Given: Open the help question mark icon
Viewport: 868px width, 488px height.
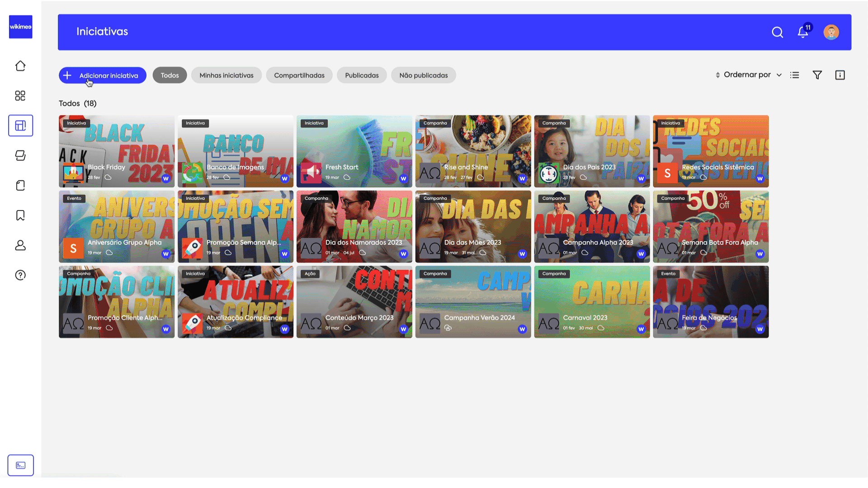Looking at the screenshot, I should pyautogui.click(x=20, y=275).
